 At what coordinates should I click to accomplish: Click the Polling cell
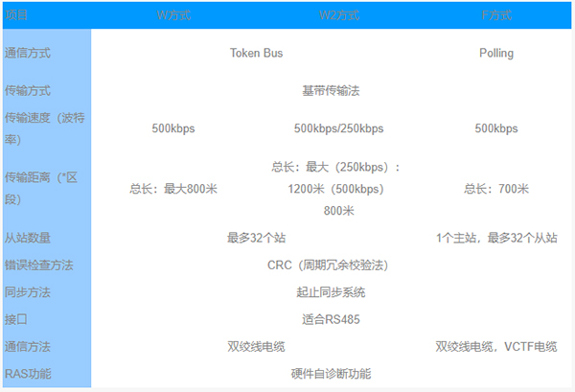496,54
